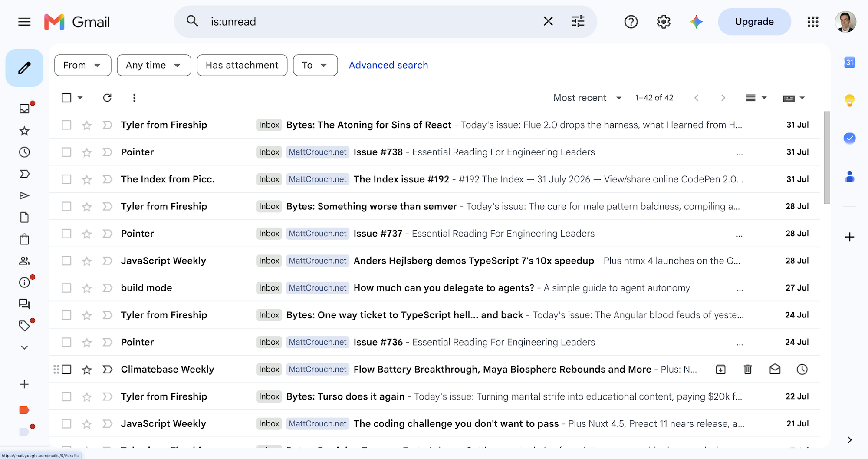Check the box for The Index from Picc. email

tap(66, 179)
